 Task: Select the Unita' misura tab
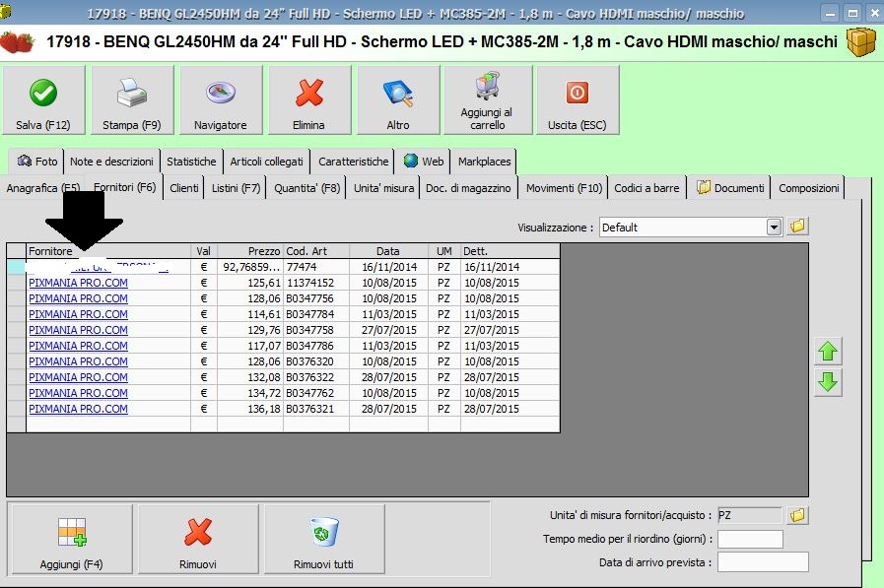[384, 188]
